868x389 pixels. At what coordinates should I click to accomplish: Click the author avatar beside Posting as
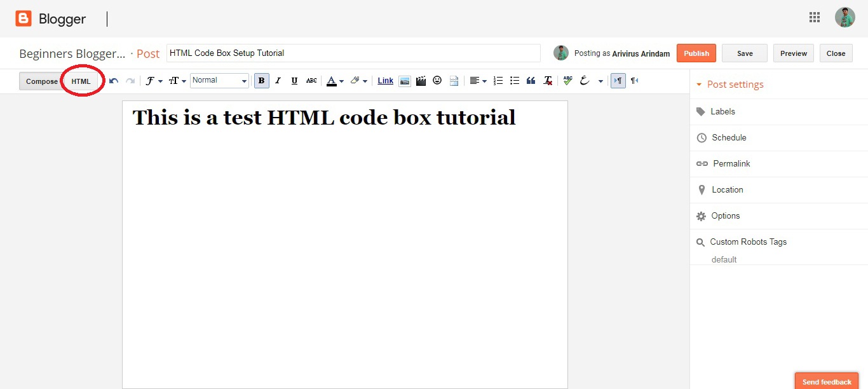561,53
